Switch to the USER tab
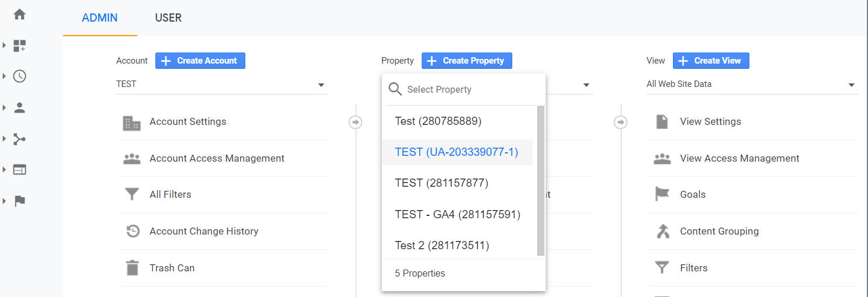The image size is (868, 297). coord(168,18)
